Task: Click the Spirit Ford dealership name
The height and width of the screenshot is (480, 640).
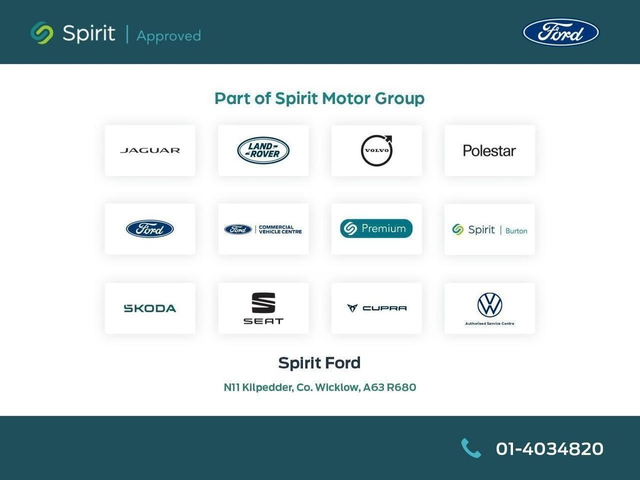Action: (x=319, y=363)
